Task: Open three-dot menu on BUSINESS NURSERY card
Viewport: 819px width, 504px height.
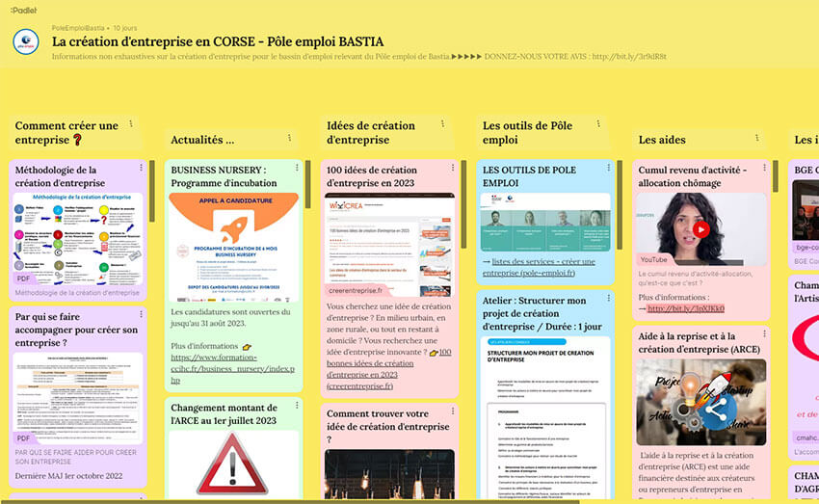Action: (x=297, y=168)
